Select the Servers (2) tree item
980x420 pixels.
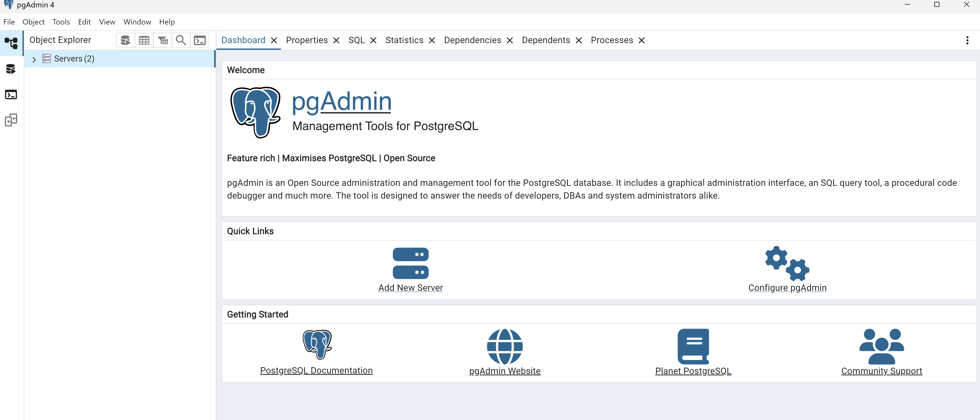pos(119,58)
